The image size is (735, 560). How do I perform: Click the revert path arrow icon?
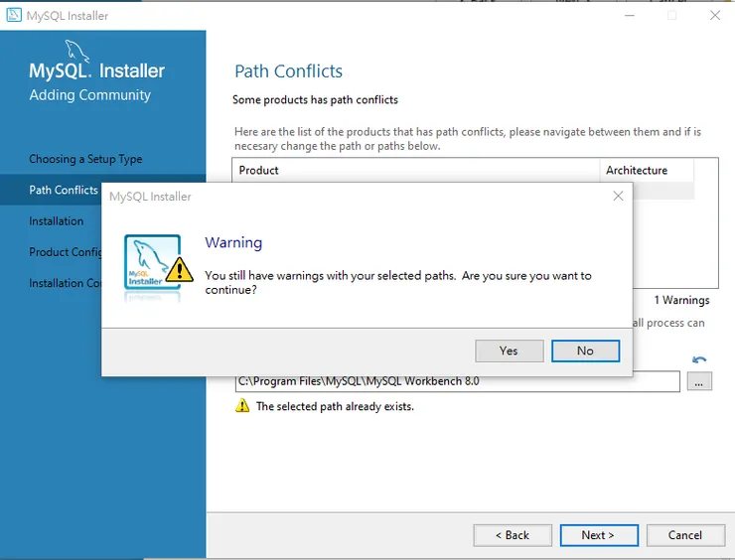tap(699, 359)
